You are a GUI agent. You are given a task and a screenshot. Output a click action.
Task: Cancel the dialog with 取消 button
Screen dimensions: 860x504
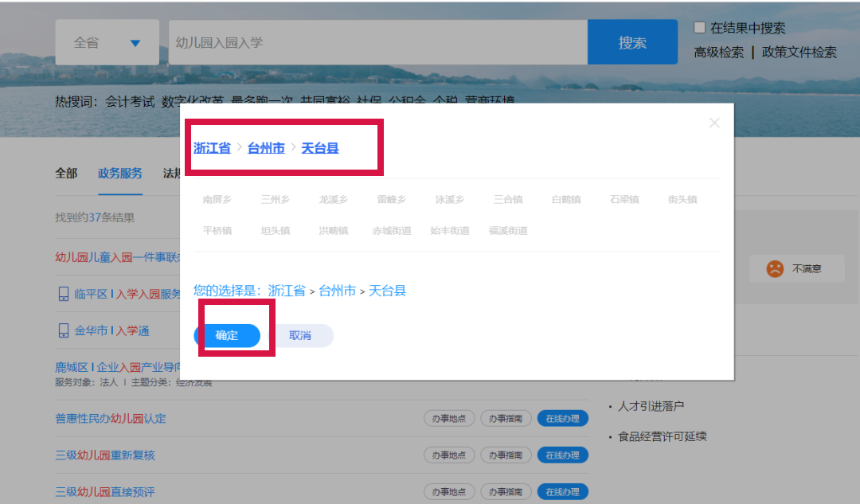pyautogui.click(x=300, y=336)
